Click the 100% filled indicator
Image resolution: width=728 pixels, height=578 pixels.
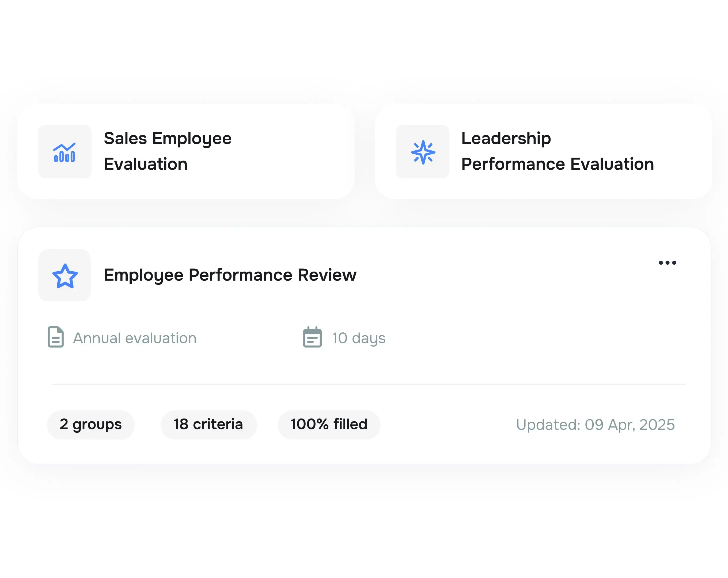tap(329, 425)
